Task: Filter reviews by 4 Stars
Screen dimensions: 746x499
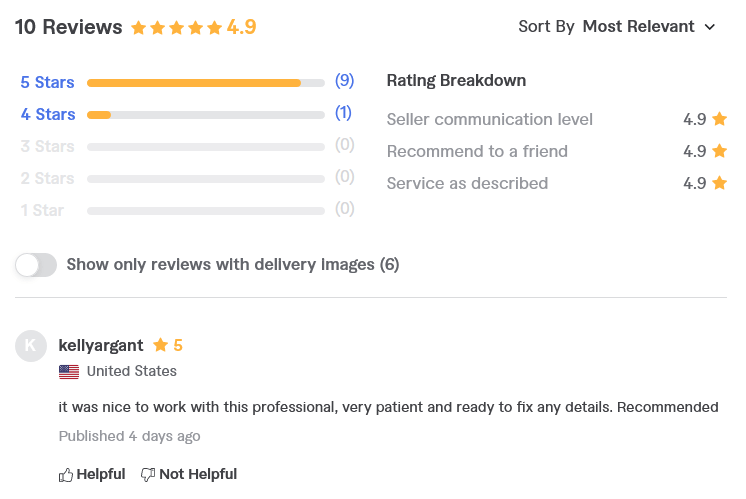Action: [x=48, y=114]
